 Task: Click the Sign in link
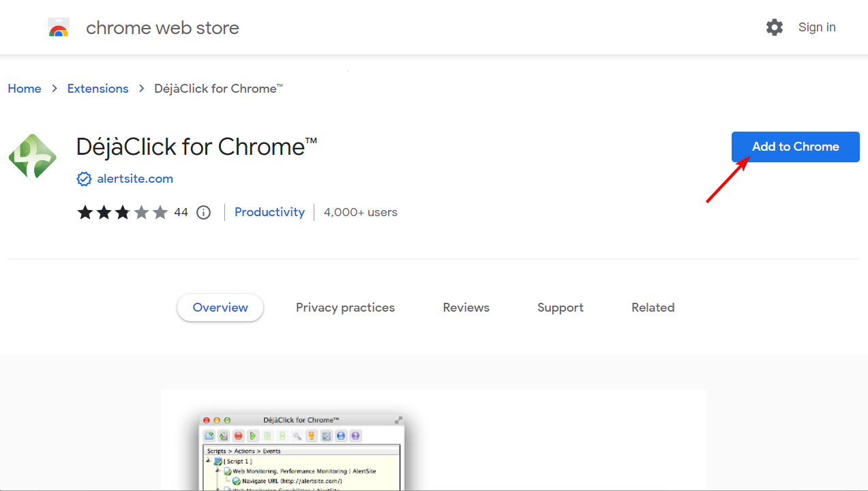(x=817, y=27)
